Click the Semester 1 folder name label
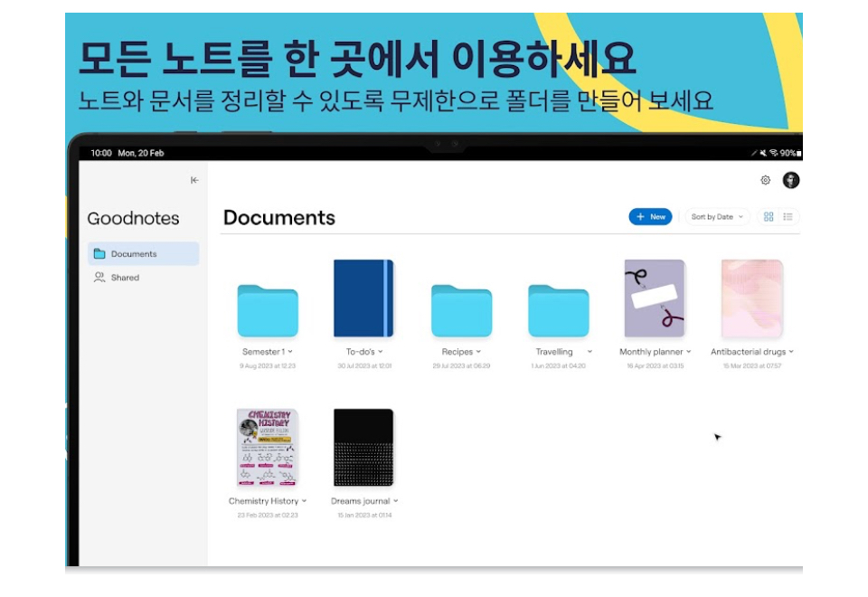Image resolution: width=868 pixels, height=597 pixels. (263, 352)
